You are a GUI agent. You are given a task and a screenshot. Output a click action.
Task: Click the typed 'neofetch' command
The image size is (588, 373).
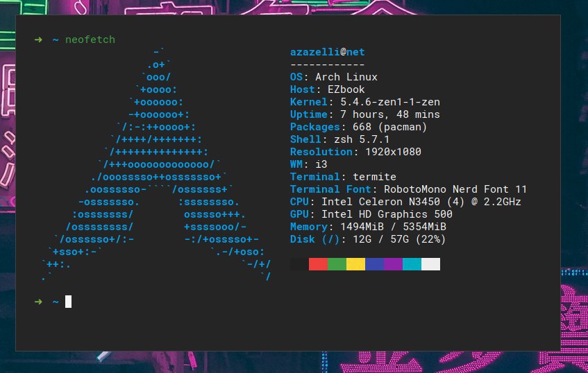pyautogui.click(x=90, y=40)
